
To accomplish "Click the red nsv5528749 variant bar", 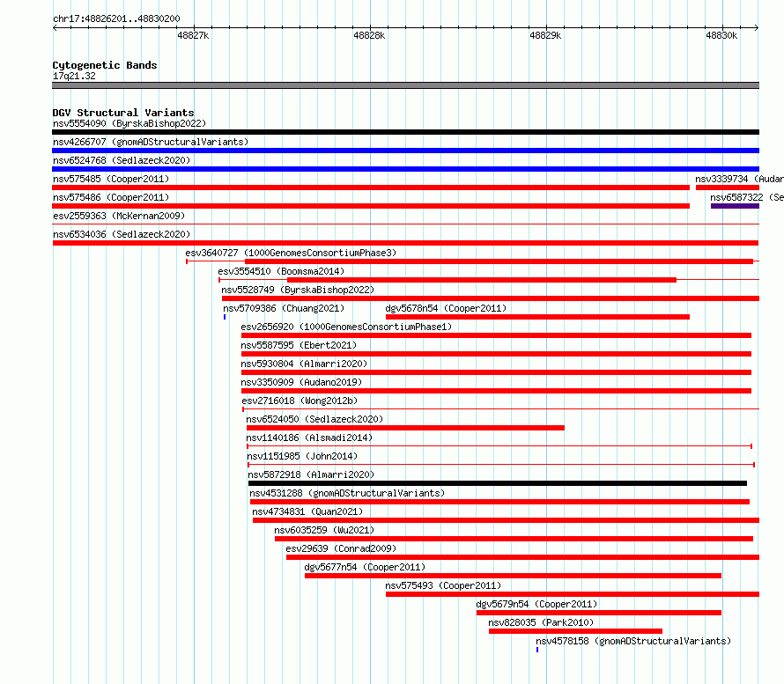I will [491, 298].
